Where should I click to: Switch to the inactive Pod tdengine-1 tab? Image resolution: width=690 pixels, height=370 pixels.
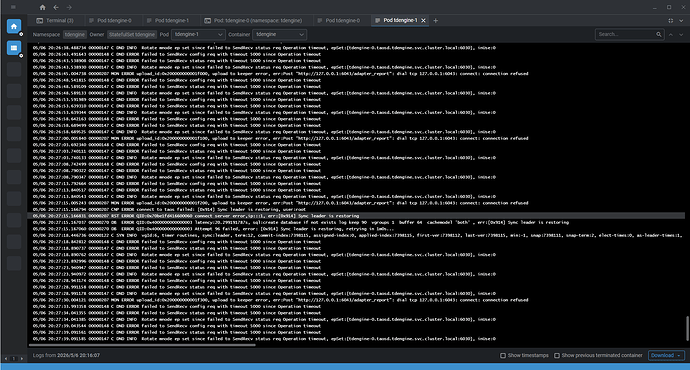pos(168,20)
